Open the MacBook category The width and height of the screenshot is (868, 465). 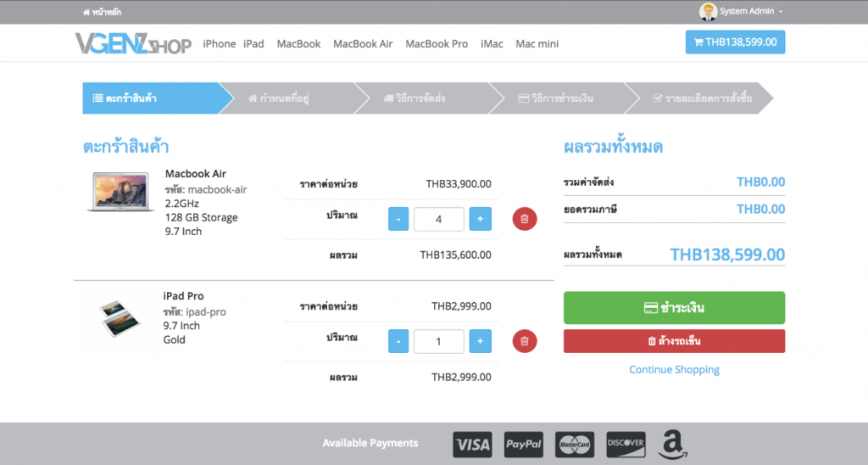[x=298, y=44]
